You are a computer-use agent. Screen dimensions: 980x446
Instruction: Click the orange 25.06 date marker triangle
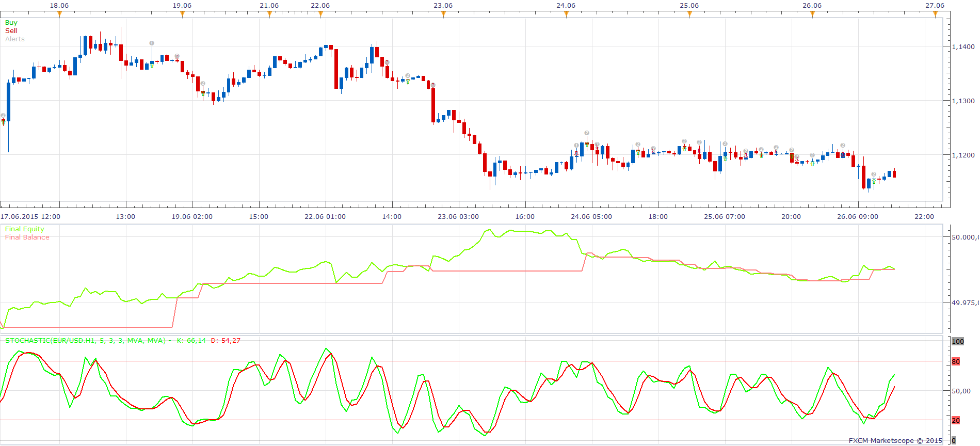[x=689, y=14]
